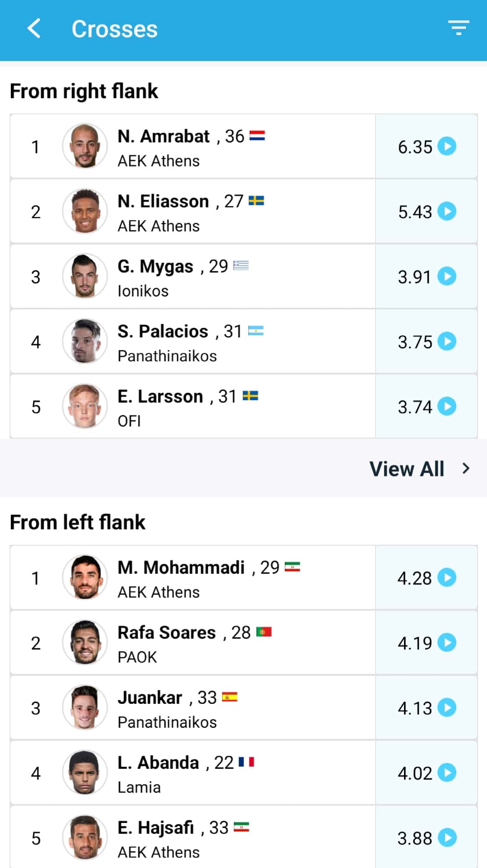
Task: Open N. Eliasson player name link
Action: coord(163,201)
